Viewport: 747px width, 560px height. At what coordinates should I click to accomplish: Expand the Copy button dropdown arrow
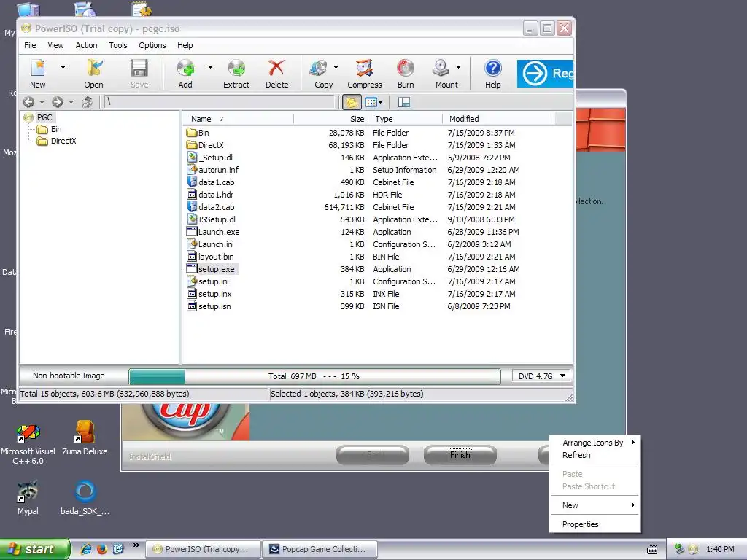[336, 67]
